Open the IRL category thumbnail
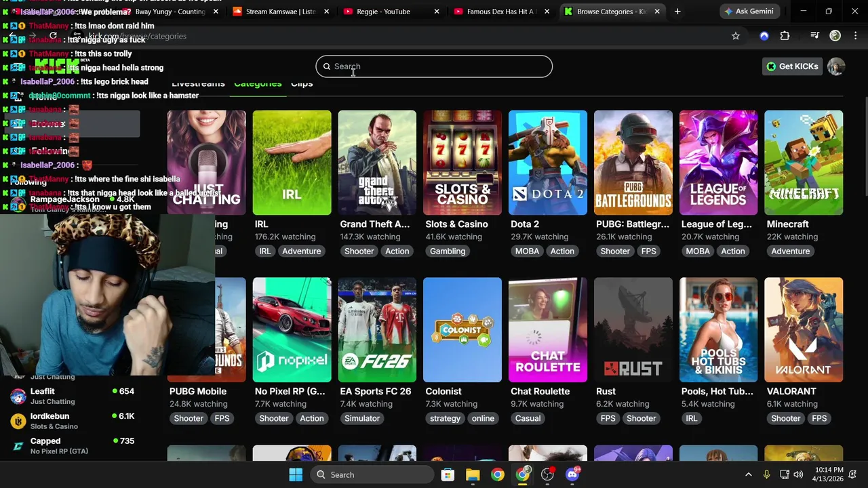868x488 pixels. click(292, 163)
